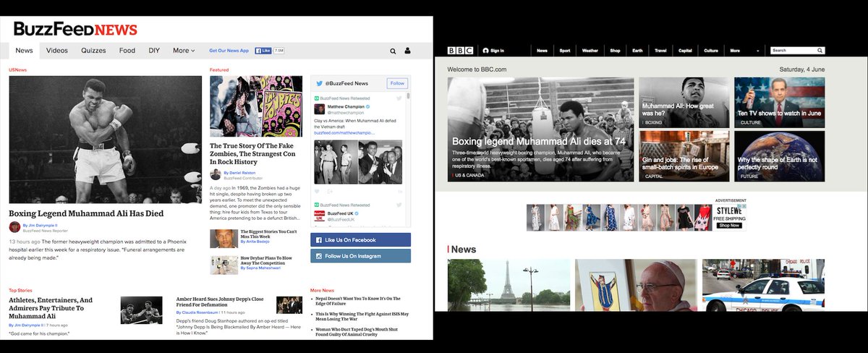The height and width of the screenshot is (353, 868).
Task: Expand the BBC More menu
Action: point(744,51)
